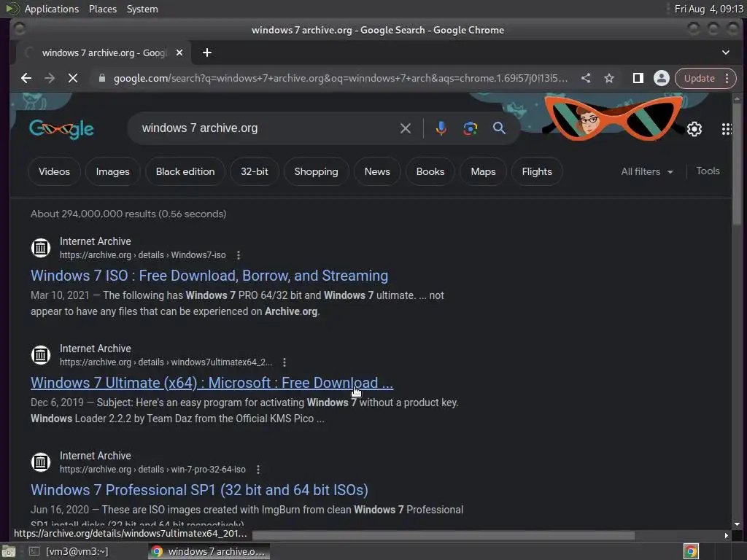747x560 pixels.
Task: Click the address bar URL
Action: (x=340, y=78)
